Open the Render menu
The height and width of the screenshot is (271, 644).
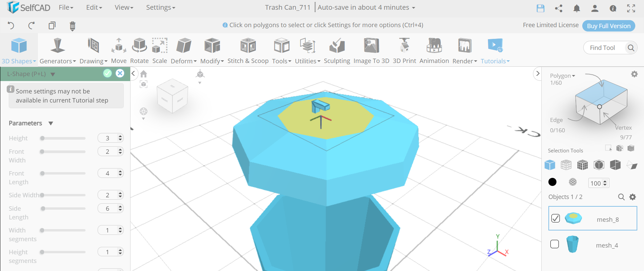coord(465,50)
